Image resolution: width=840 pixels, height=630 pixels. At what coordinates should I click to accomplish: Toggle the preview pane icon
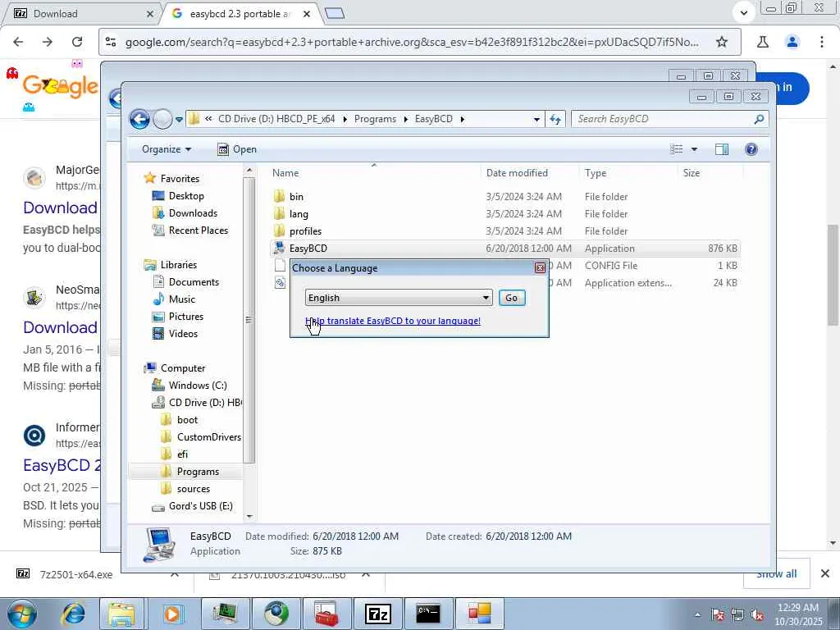click(722, 149)
